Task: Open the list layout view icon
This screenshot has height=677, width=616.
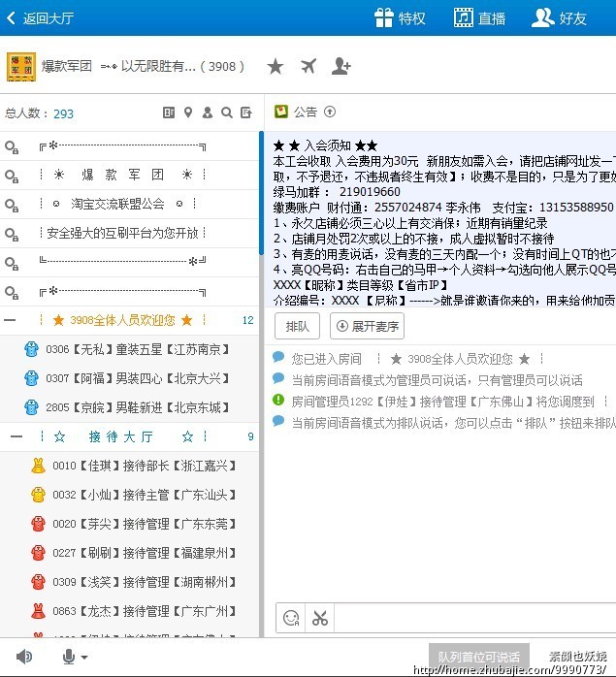Action: pyautogui.click(x=169, y=113)
